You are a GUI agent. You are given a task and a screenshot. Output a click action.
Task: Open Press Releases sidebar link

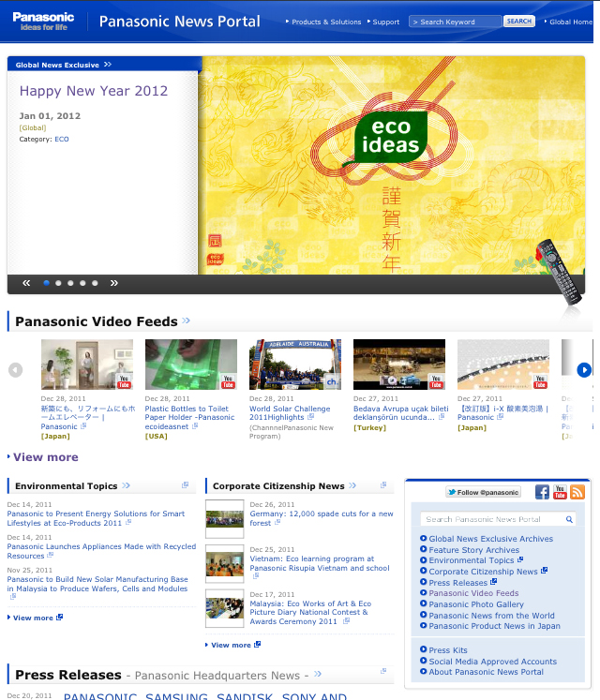(457, 583)
